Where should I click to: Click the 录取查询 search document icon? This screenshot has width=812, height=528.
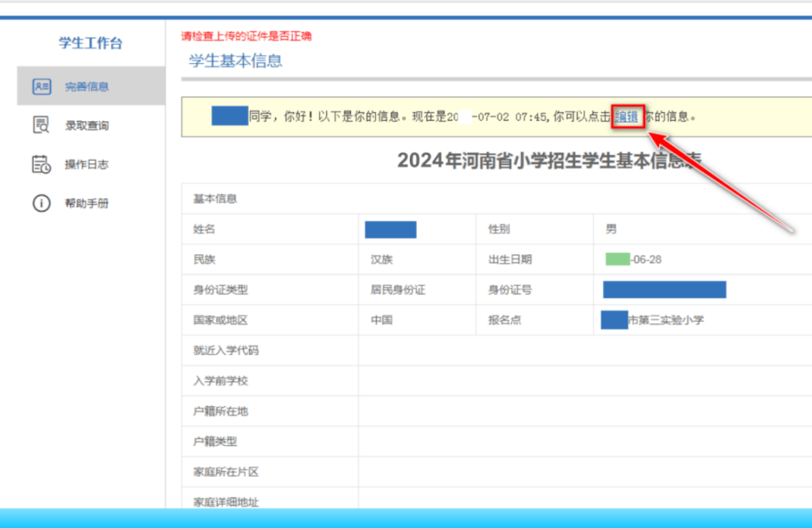[41, 126]
